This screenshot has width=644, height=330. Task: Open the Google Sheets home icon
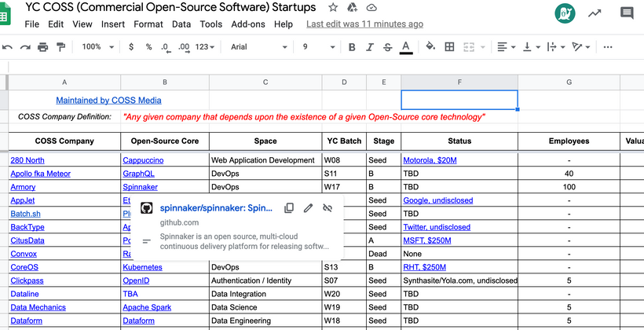point(5,14)
